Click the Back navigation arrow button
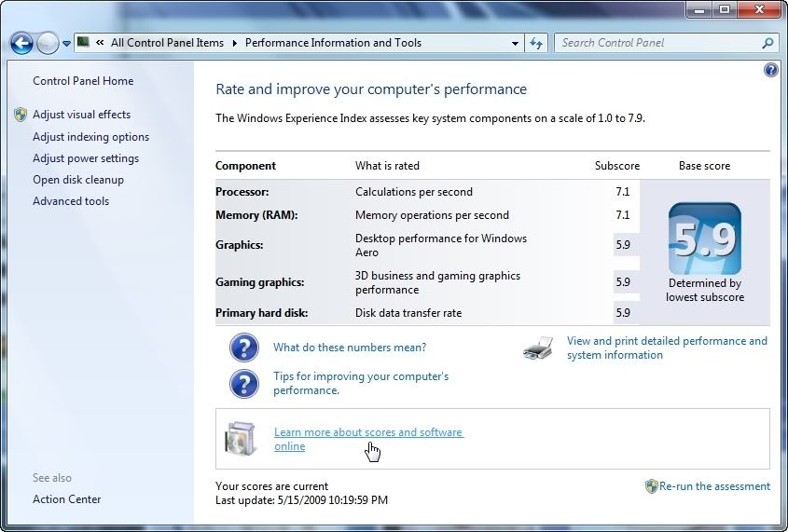The width and height of the screenshot is (788, 532). tap(21, 43)
